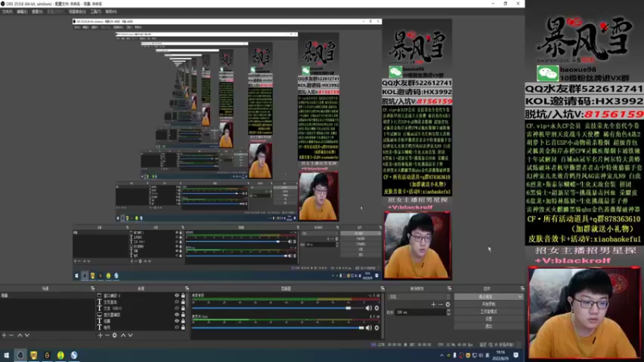Mute the Desktop Audio speaker icon

[369, 308]
